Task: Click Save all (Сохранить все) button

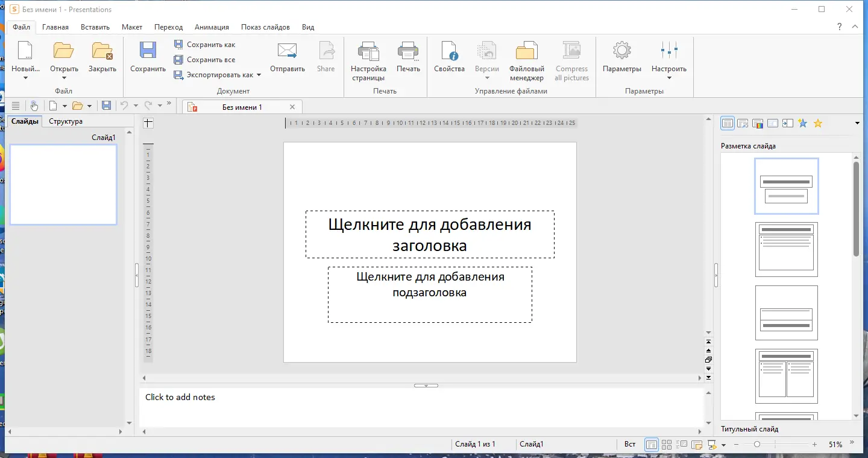Action: tap(210, 60)
